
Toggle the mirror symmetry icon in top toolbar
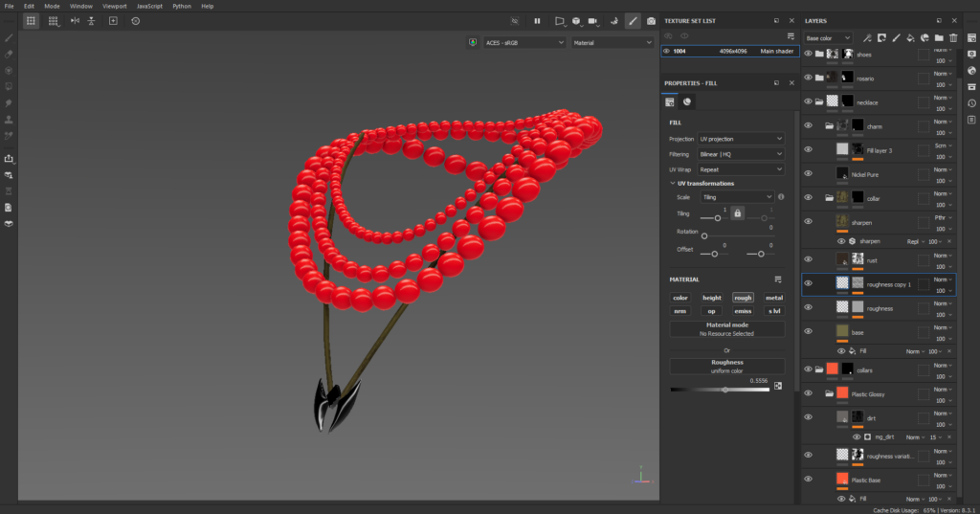coord(73,20)
